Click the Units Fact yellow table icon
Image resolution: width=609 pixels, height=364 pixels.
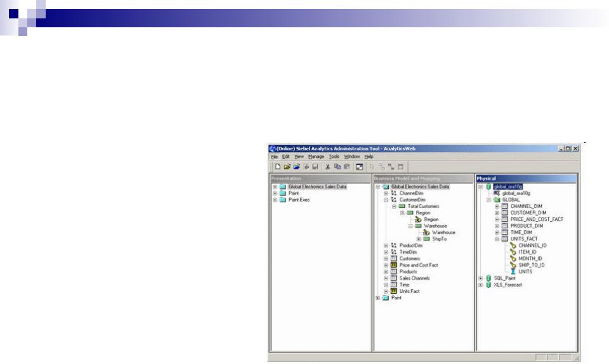pos(394,291)
